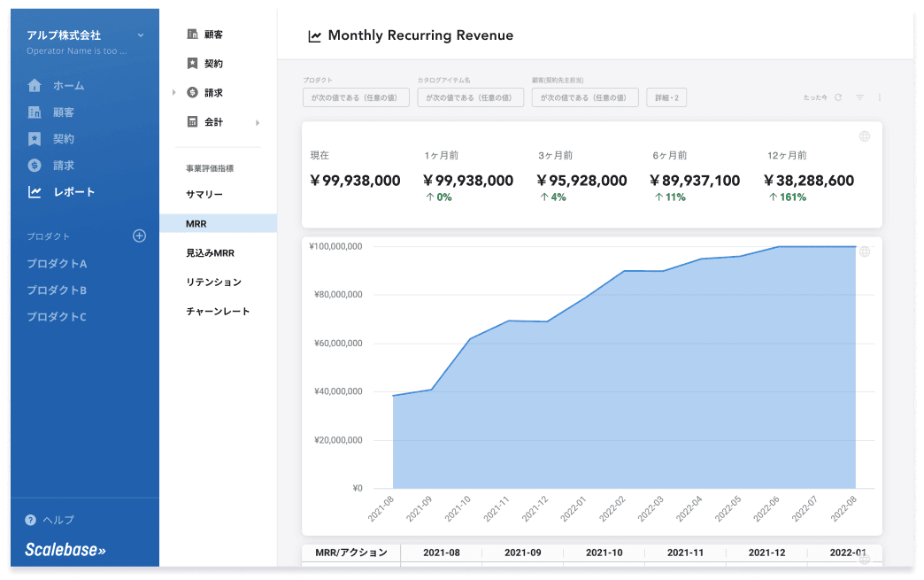Select 見込みMRR in the report menu
Screen dimensions: 924x580
[210, 253]
